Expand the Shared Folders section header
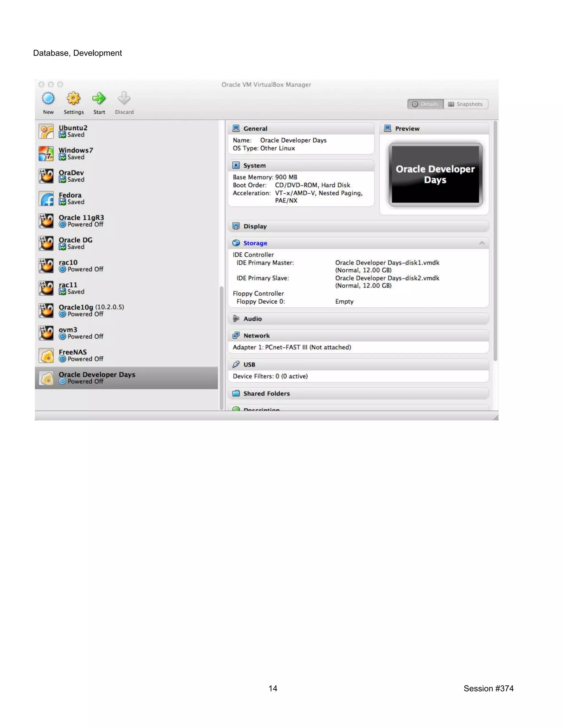 click(358, 393)
